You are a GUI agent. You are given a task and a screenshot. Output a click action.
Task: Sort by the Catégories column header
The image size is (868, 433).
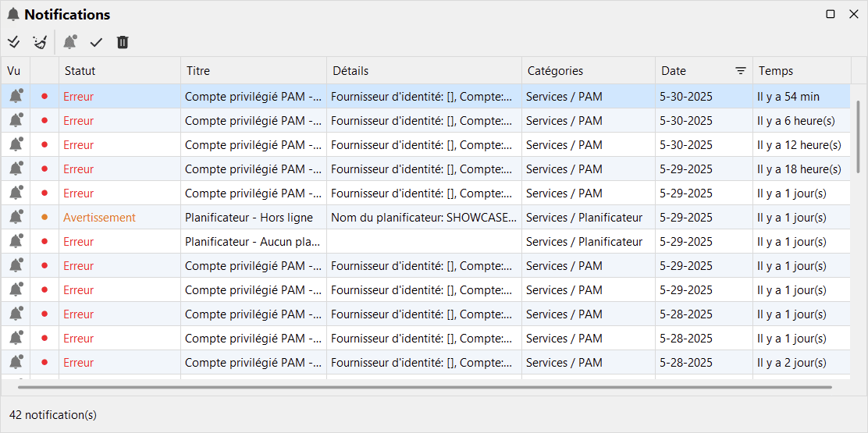[555, 71]
